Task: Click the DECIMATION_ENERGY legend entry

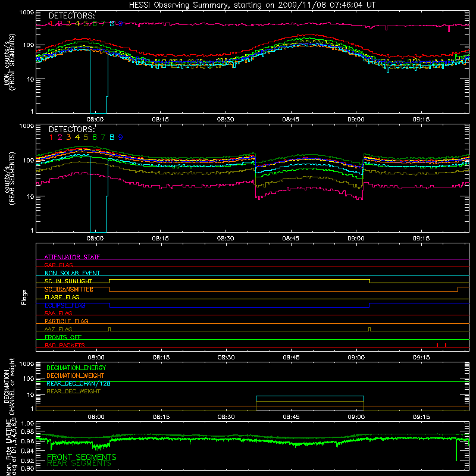Action: pyautogui.click(x=76, y=368)
